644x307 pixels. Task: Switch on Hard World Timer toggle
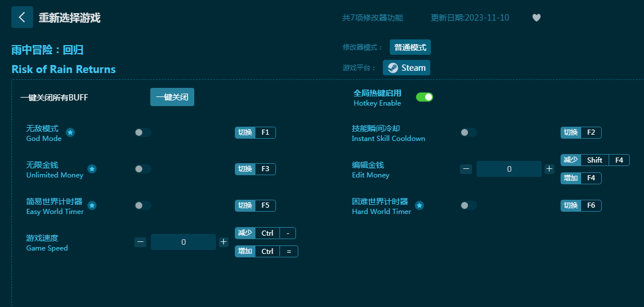coord(469,205)
